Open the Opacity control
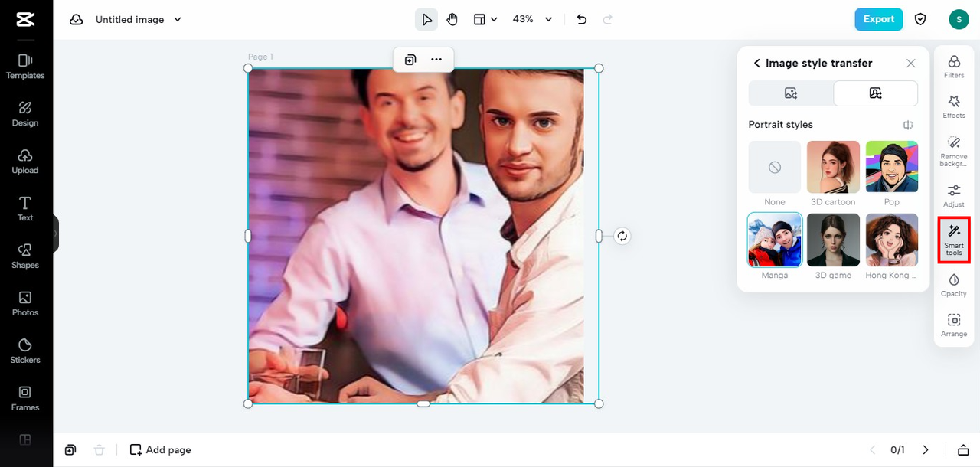This screenshot has height=467, width=980. (x=954, y=285)
